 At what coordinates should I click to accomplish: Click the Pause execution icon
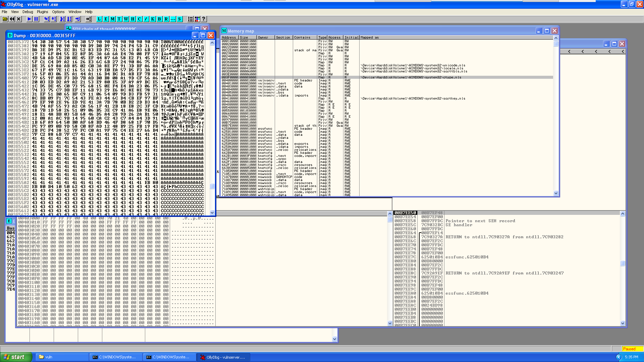click(x=36, y=19)
